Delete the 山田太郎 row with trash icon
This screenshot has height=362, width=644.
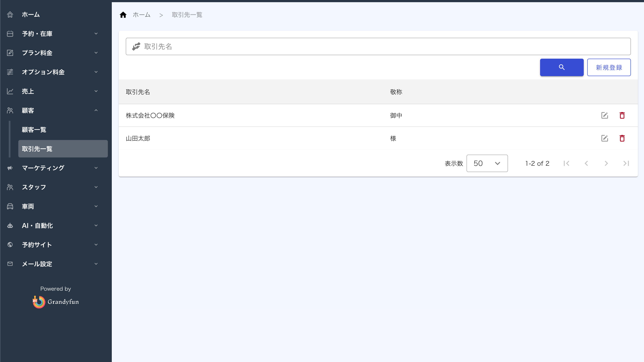pos(622,138)
